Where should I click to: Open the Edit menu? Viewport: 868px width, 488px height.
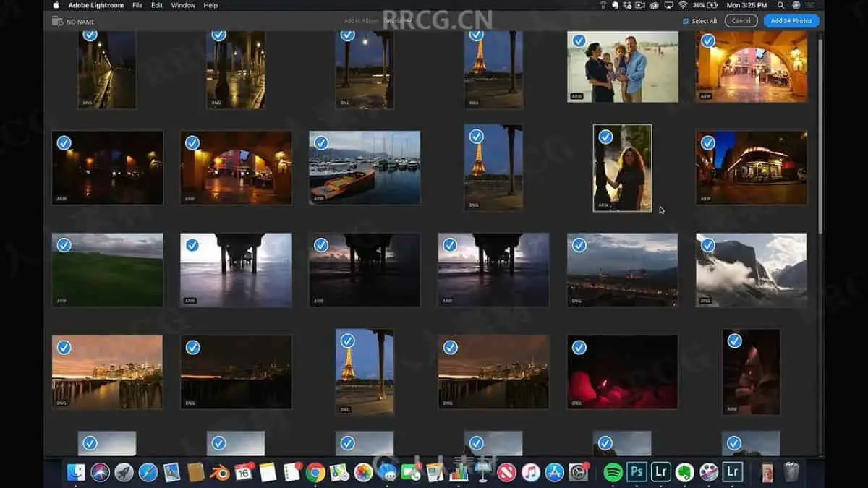tap(157, 5)
